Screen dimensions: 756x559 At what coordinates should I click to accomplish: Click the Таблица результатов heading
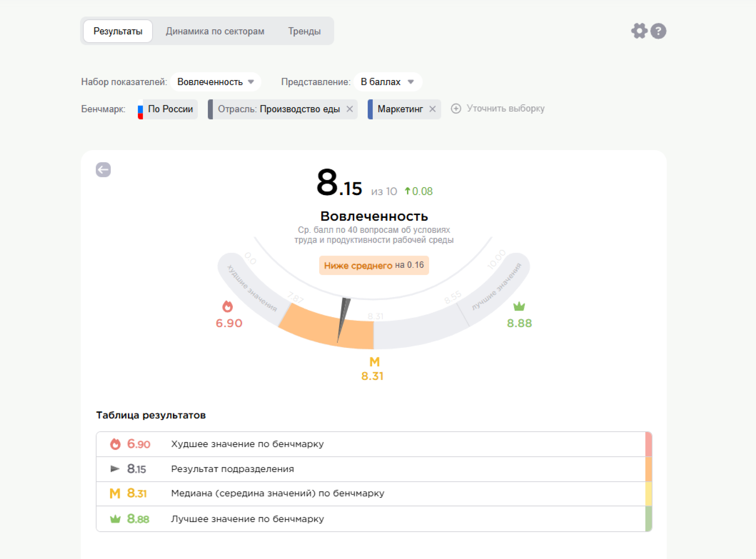click(x=151, y=415)
